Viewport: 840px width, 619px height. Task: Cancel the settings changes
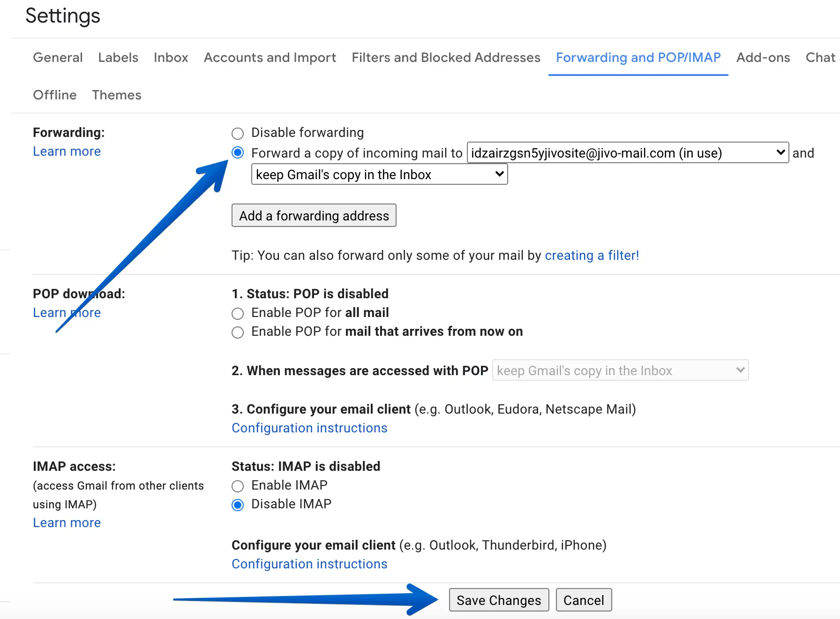[x=584, y=600]
